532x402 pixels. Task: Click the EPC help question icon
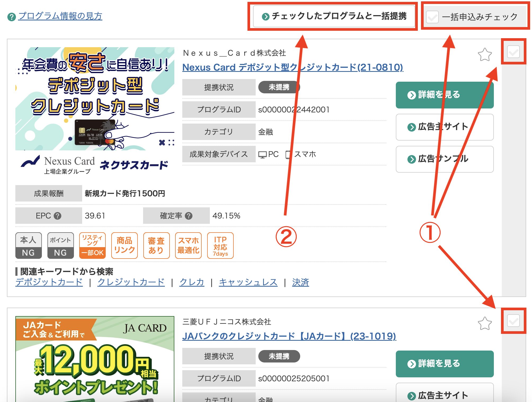pos(57,216)
